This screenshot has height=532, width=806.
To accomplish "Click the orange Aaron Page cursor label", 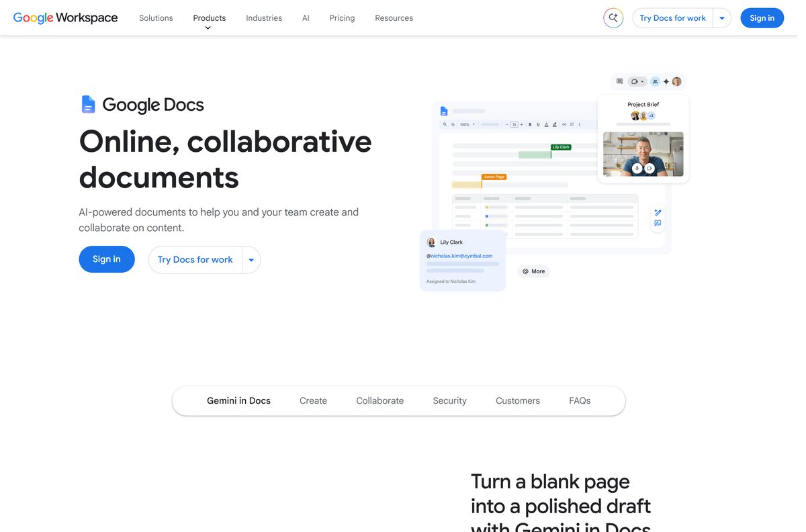I will (494, 177).
